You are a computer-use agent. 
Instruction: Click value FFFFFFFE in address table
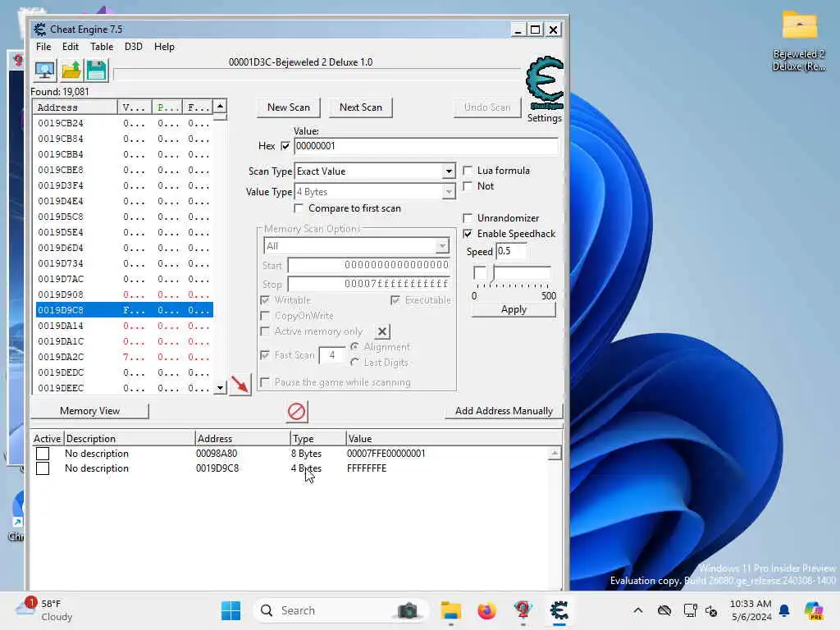[367, 468]
